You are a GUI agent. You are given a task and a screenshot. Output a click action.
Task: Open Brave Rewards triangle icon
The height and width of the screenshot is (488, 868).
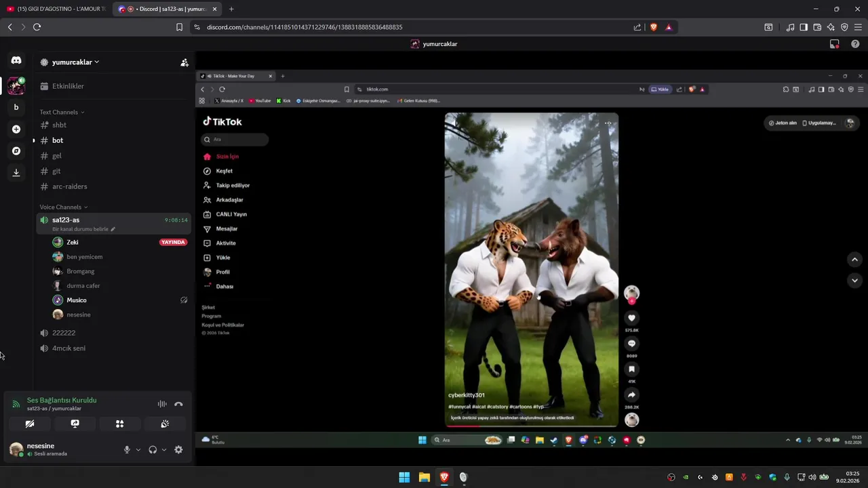tap(669, 27)
